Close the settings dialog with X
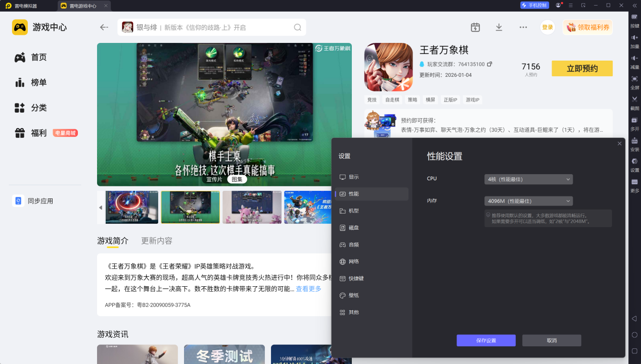This screenshot has width=641, height=364. click(x=620, y=144)
